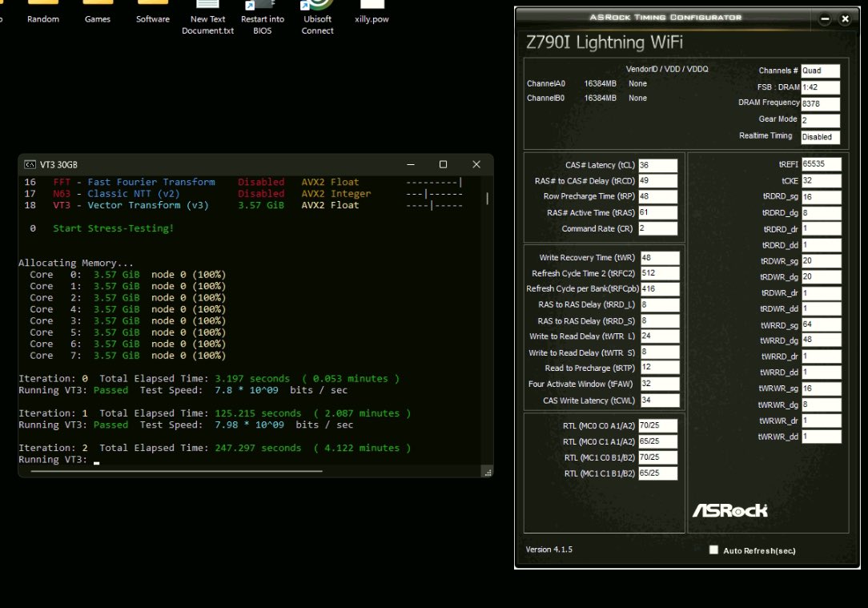Screen dimensions: 868x608
Task: Click the Channels # field showing Quad
Action: coord(821,70)
